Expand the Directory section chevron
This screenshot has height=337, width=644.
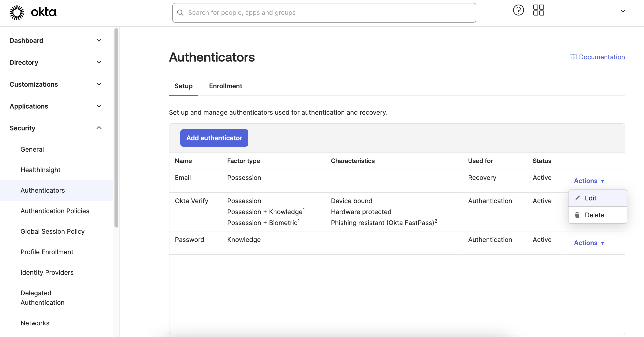point(99,62)
